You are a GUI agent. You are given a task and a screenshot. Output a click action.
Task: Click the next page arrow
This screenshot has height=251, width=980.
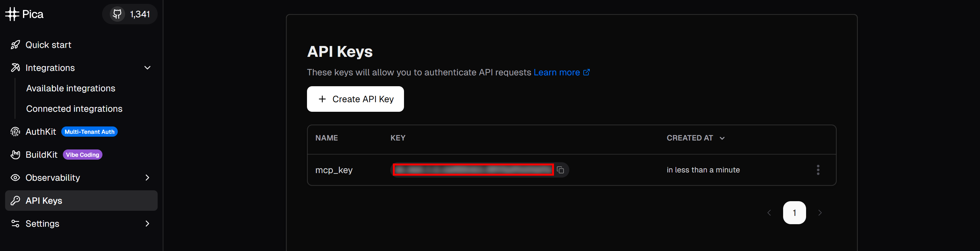point(820,213)
